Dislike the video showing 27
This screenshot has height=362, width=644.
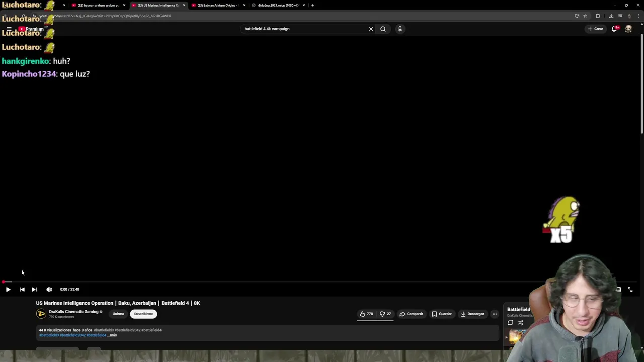tap(385, 314)
